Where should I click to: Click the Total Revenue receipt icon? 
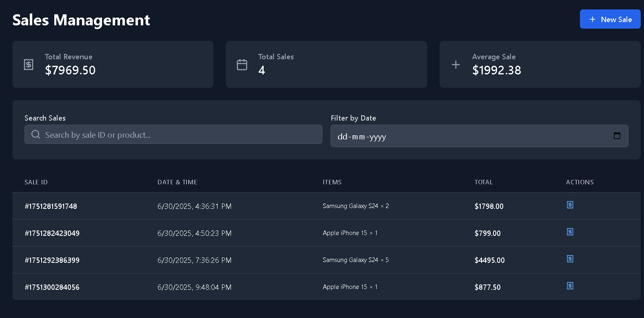29,65
